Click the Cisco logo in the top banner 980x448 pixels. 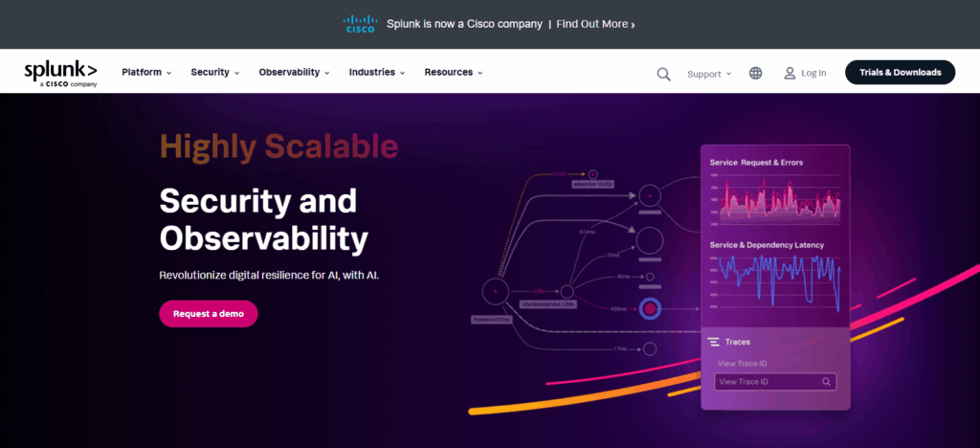(x=360, y=24)
